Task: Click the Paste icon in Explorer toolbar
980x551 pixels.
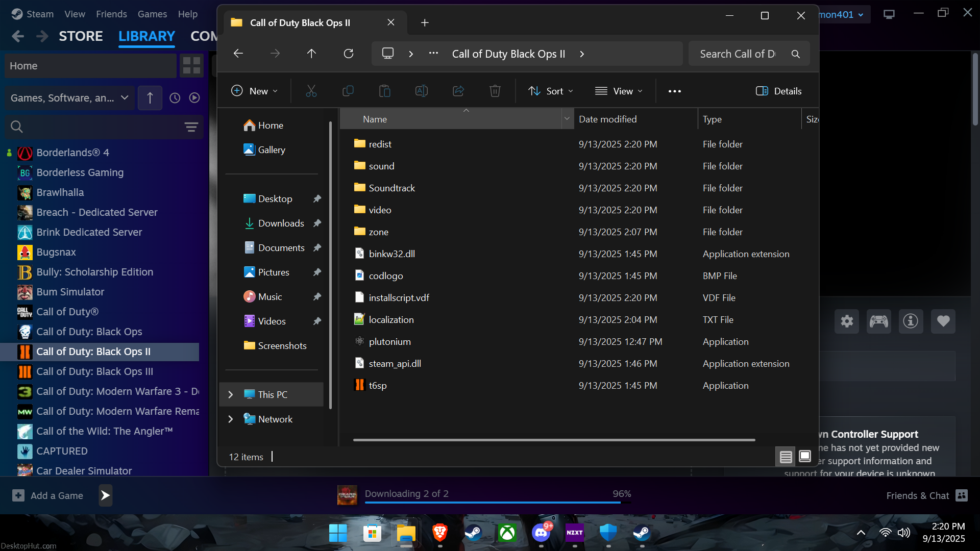Action: pos(385,91)
